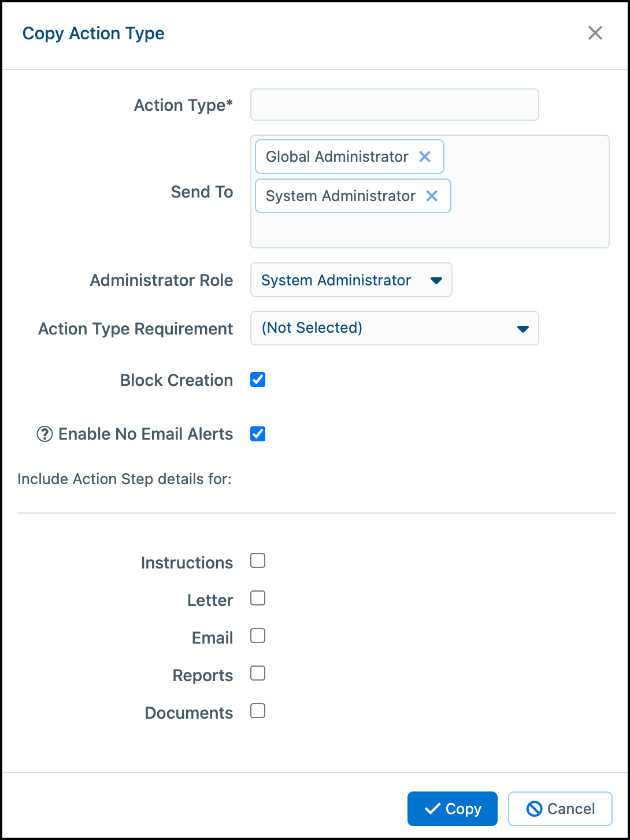
Task: Remove Global Administrator tag from Send To
Action: (425, 157)
